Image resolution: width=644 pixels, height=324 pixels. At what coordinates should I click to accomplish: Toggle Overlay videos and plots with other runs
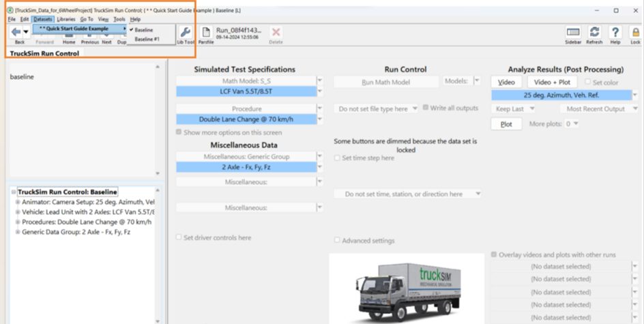click(x=494, y=254)
